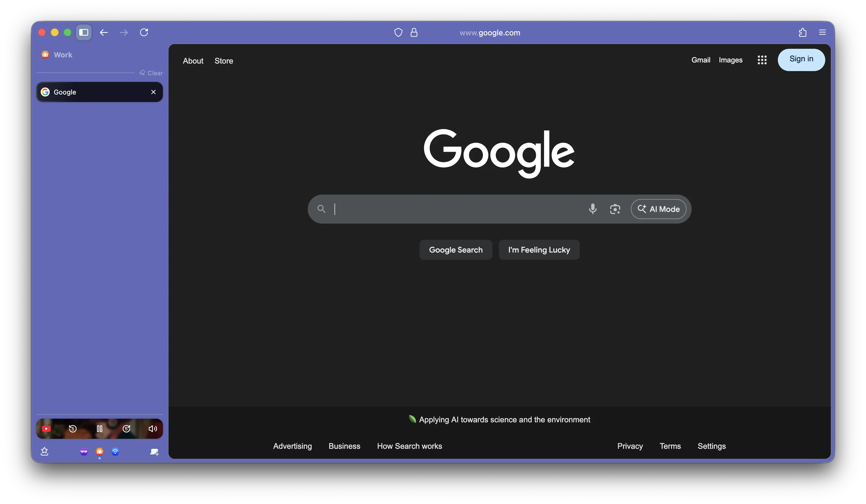866x504 pixels.
Task: Open the Google apps grid
Action: coord(762,60)
